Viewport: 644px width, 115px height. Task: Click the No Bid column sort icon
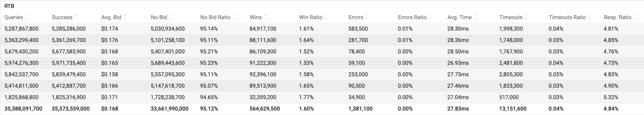(171, 17)
